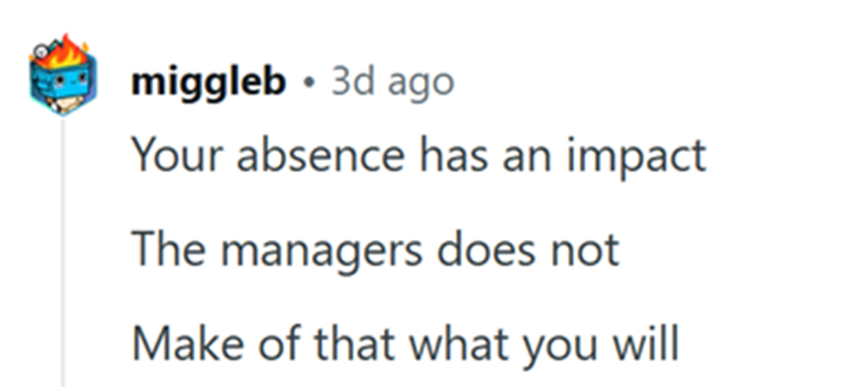This screenshot has height=387, width=868.
Task: Collapse the comment thread using the vertical line
Action: coord(62,252)
